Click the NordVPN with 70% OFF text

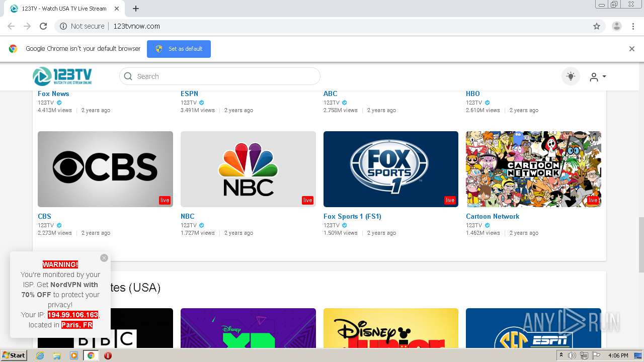coord(60,290)
